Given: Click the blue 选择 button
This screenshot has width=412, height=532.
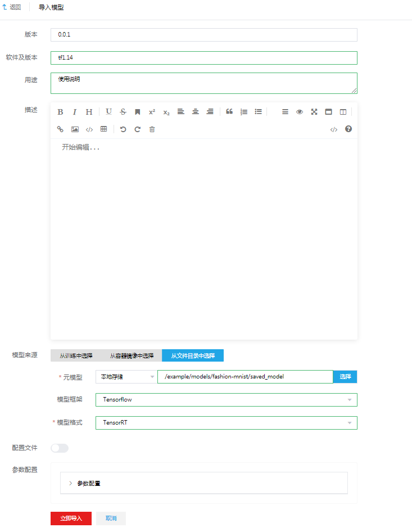Looking at the screenshot, I should (345, 377).
